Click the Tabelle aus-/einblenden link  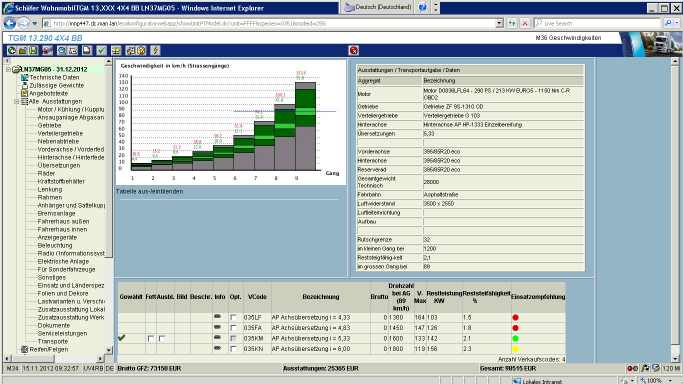(149, 192)
